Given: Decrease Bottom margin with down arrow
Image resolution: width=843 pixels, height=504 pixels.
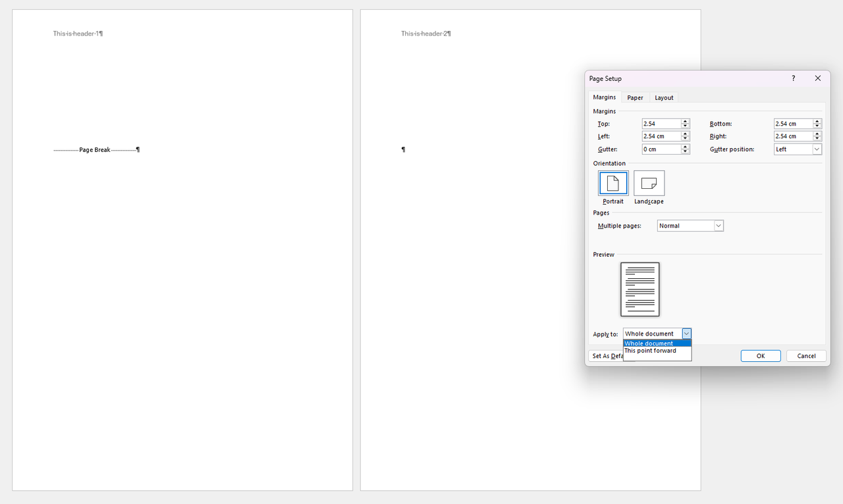Looking at the screenshot, I should 817,126.
